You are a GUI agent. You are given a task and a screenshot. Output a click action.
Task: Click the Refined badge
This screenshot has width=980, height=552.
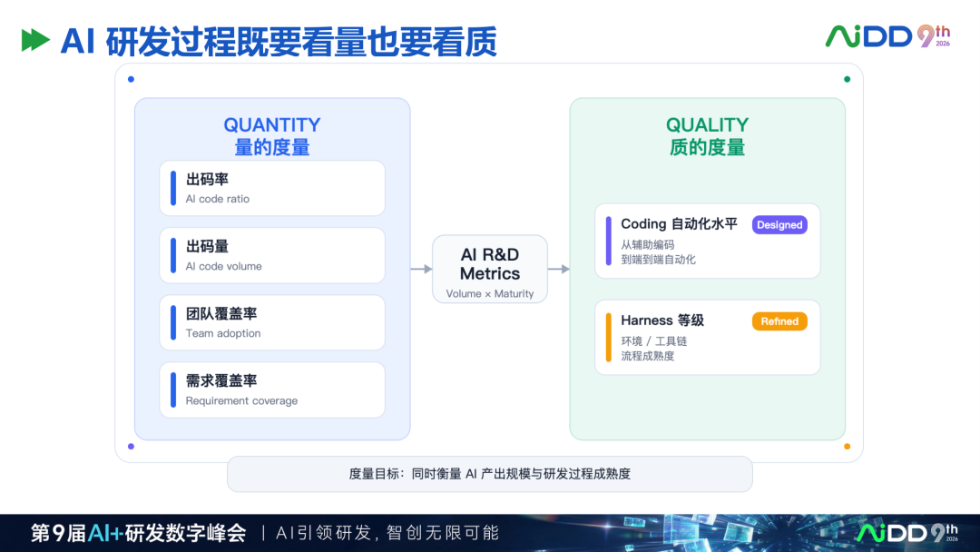(779, 321)
